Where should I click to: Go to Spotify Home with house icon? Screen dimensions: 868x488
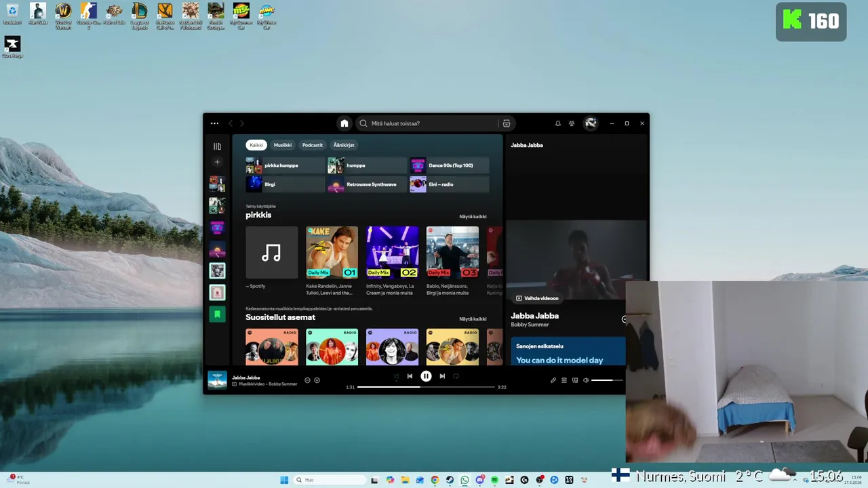(344, 123)
